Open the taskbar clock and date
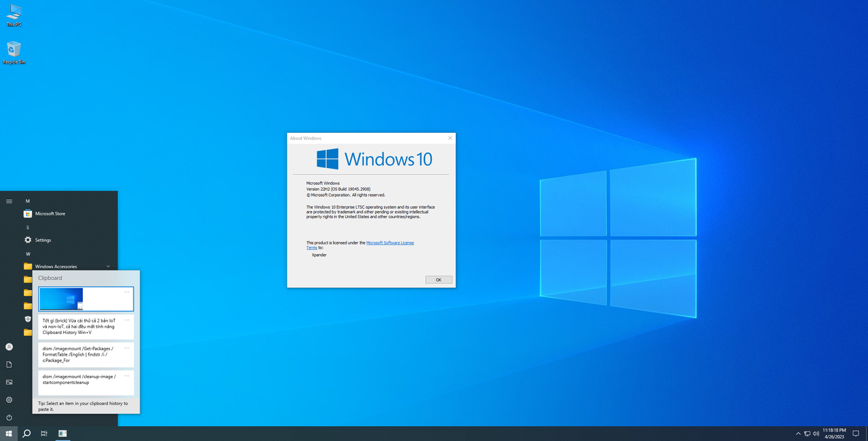The width and height of the screenshot is (868, 441). [x=834, y=434]
